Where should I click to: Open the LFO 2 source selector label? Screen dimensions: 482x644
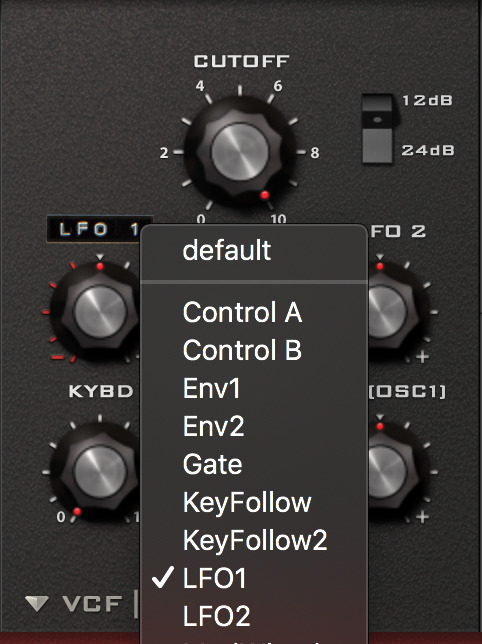click(x=398, y=231)
